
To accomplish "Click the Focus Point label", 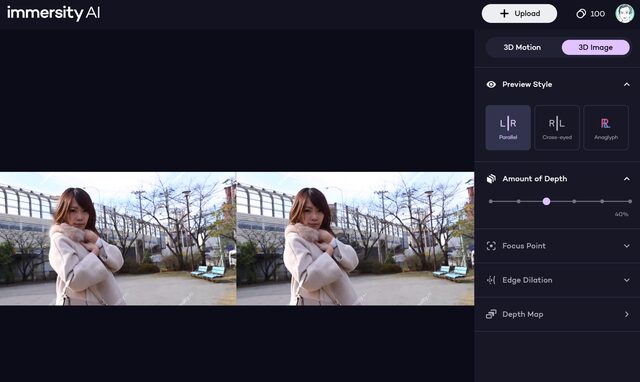I will coord(524,246).
